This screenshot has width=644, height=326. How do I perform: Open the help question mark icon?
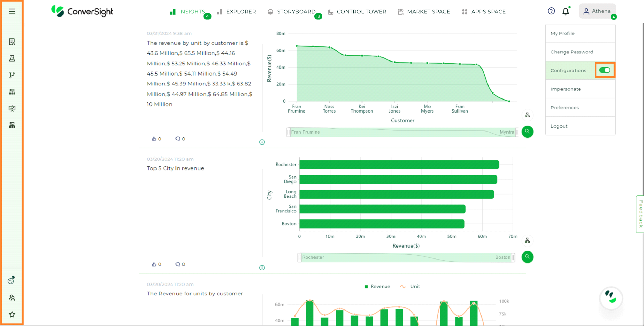click(551, 11)
